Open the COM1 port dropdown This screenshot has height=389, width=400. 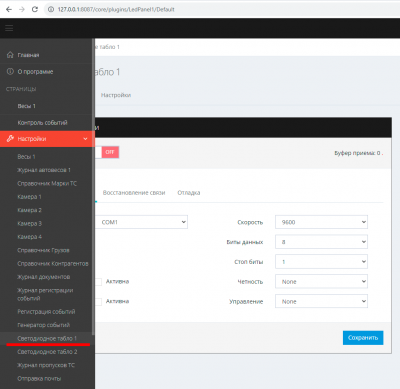point(141,222)
